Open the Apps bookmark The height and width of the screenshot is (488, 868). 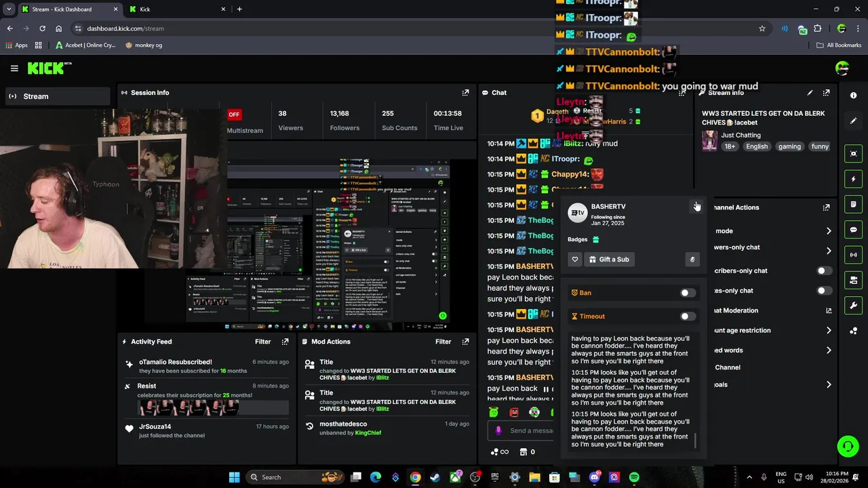coord(17,45)
